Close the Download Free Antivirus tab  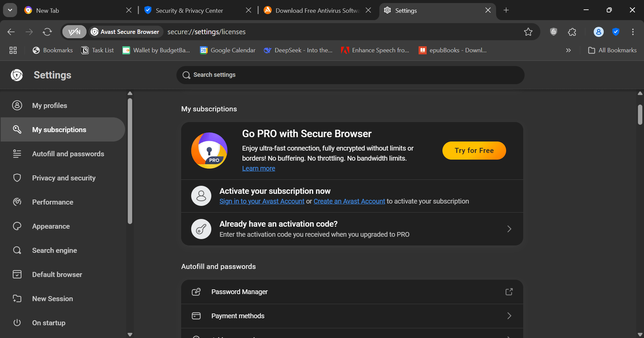(368, 10)
